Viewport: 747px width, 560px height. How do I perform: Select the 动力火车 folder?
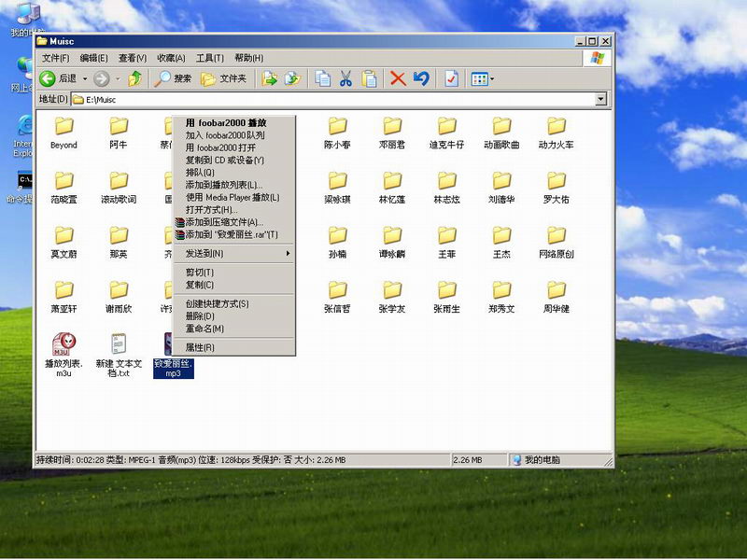click(557, 133)
